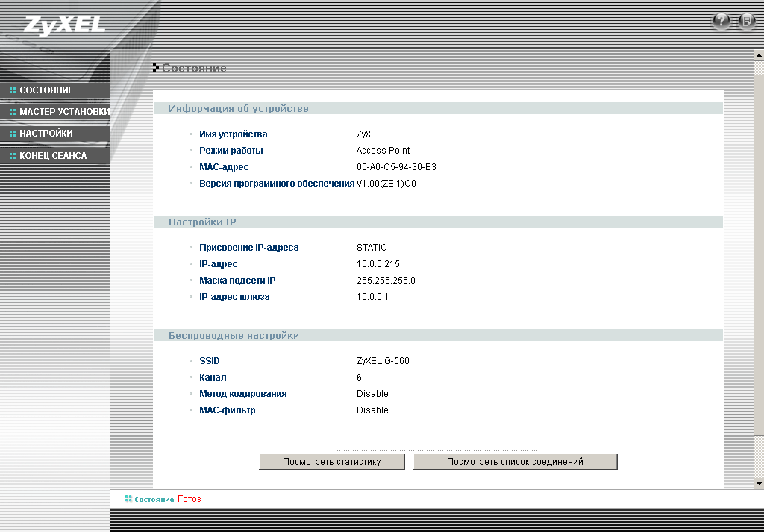The image size is (764, 532).
Task: Select КОНЕЦ СЕАНСА to log out
Action: point(55,156)
